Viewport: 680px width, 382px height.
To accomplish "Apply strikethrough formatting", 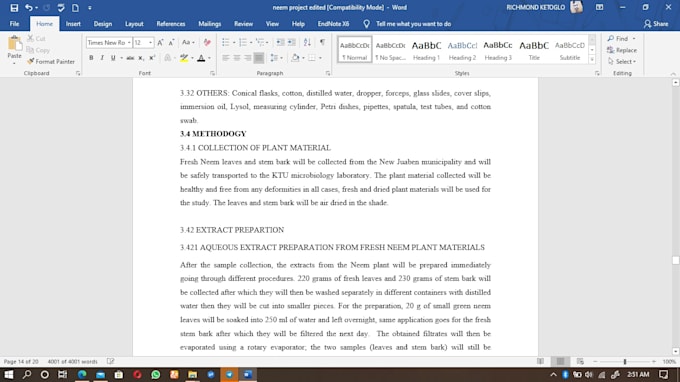I will click(x=130, y=58).
